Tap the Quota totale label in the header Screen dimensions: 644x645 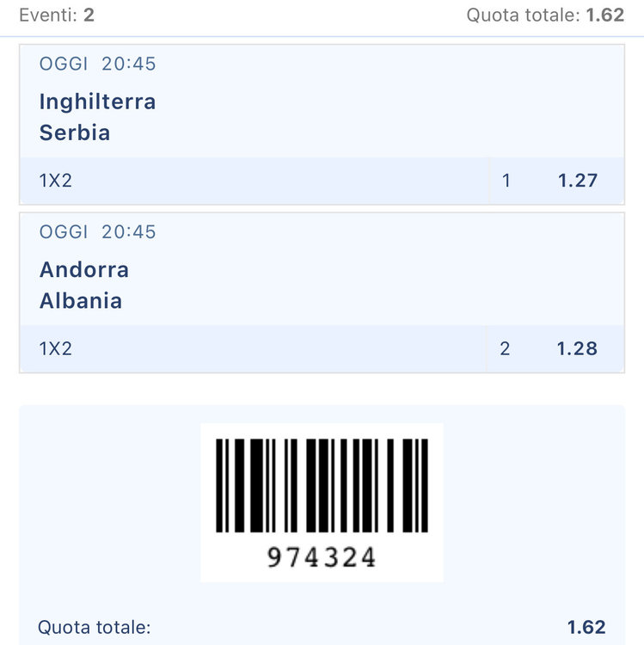click(523, 15)
